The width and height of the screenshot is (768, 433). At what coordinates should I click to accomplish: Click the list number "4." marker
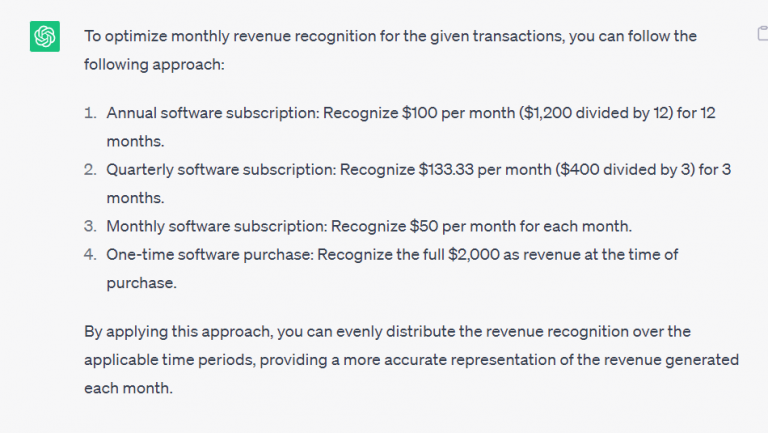[x=90, y=255]
